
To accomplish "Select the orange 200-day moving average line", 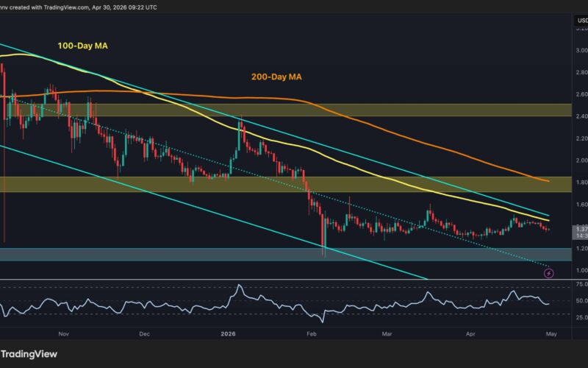I will point(412,141).
